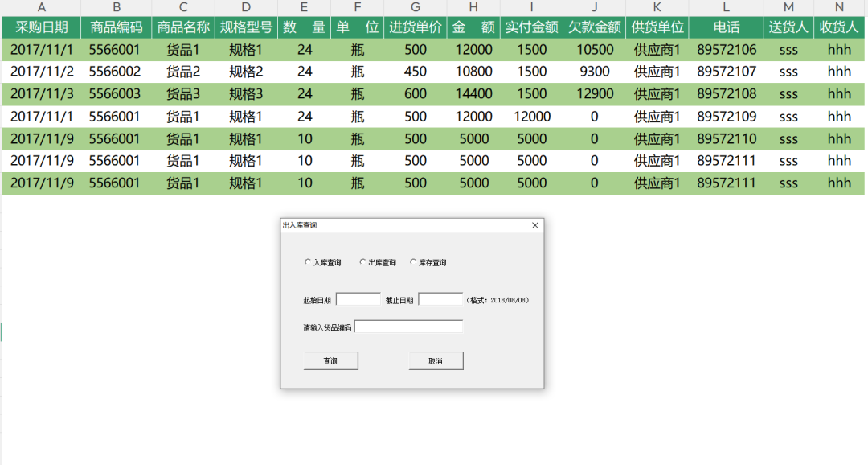This screenshot has width=868, height=465.
Task: Select the cell containing 货品2
Action: 182,72
